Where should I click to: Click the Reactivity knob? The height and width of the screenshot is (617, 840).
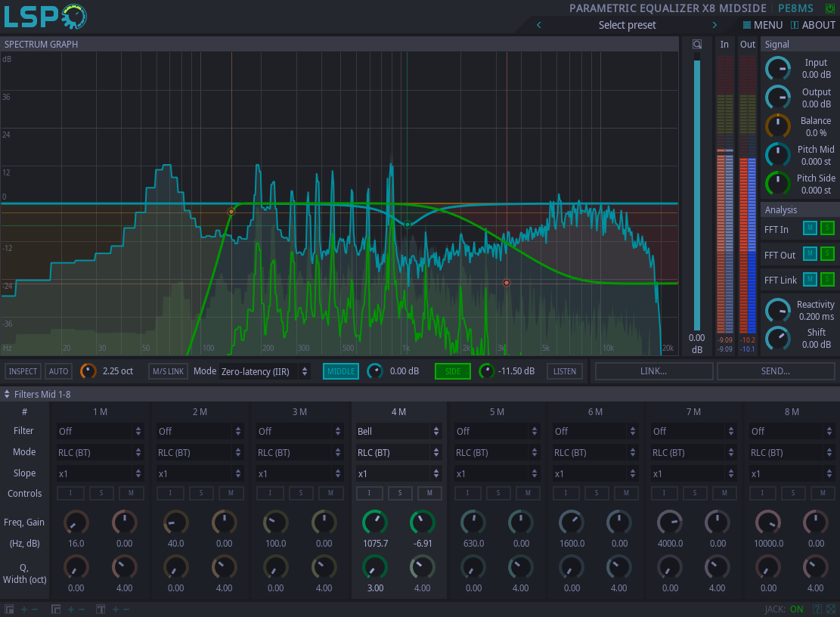(778, 310)
